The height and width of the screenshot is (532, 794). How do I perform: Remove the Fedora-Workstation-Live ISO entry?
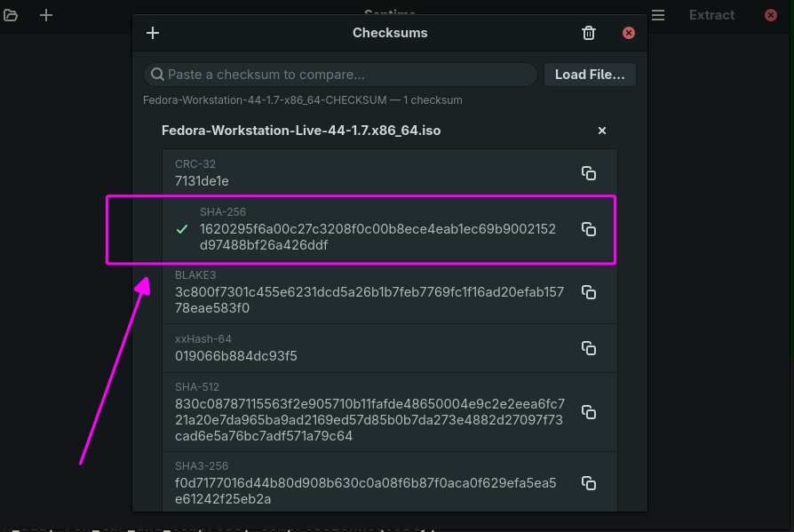[x=601, y=131]
